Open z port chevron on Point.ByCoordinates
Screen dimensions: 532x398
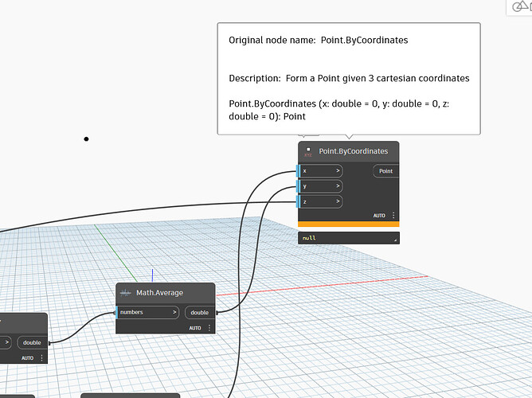[338, 201]
